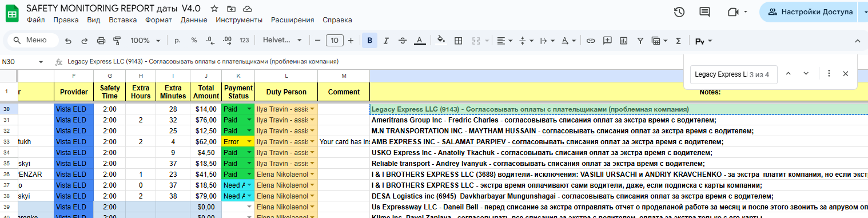Open the Правка menu

pos(65,20)
